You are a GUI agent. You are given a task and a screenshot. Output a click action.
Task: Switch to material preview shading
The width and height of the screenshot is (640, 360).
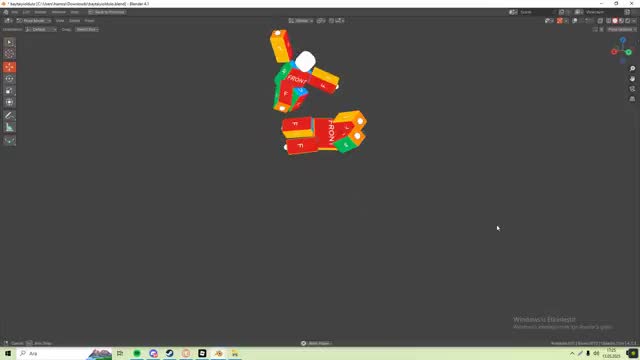[621, 20]
